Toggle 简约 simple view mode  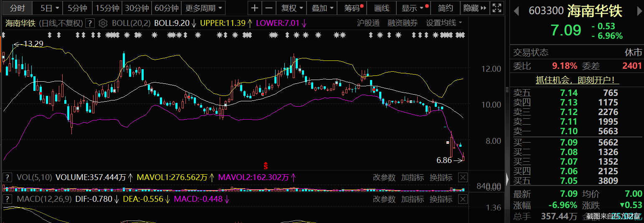tap(445, 8)
